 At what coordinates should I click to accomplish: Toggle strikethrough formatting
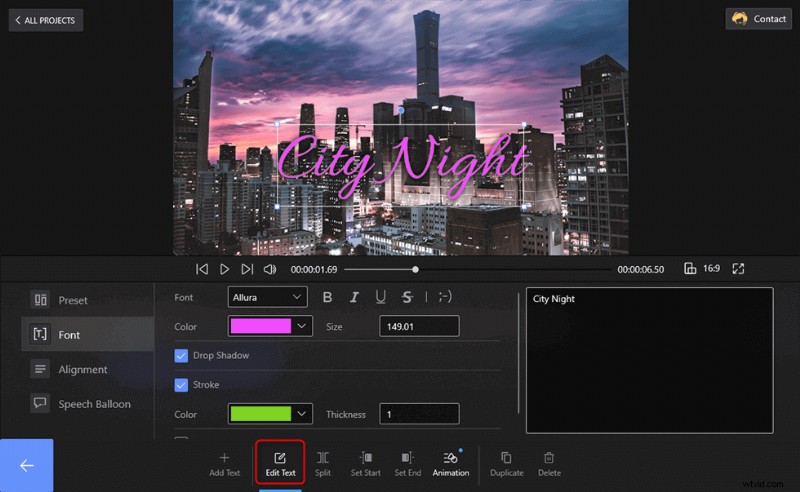407,297
